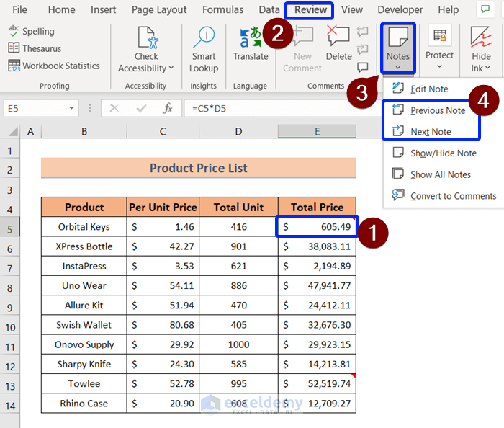Image resolution: width=504 pixels, height=428 pixels.
Task: Click the insert function fx icon
Action: [167, 108]
